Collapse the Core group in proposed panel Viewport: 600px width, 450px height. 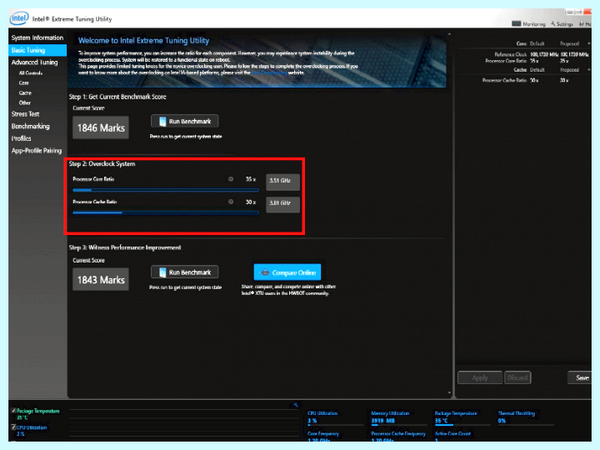[x=589, y=43]
